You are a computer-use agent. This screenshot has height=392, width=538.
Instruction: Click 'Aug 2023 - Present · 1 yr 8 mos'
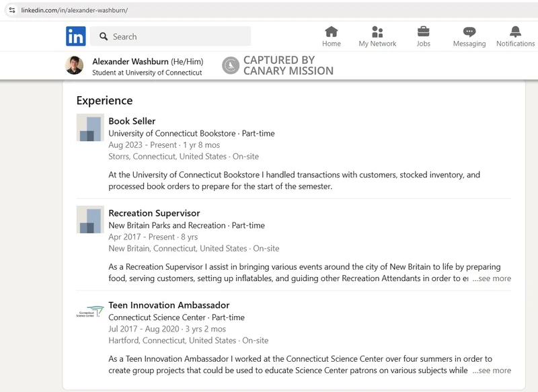(x=164, y=145)
